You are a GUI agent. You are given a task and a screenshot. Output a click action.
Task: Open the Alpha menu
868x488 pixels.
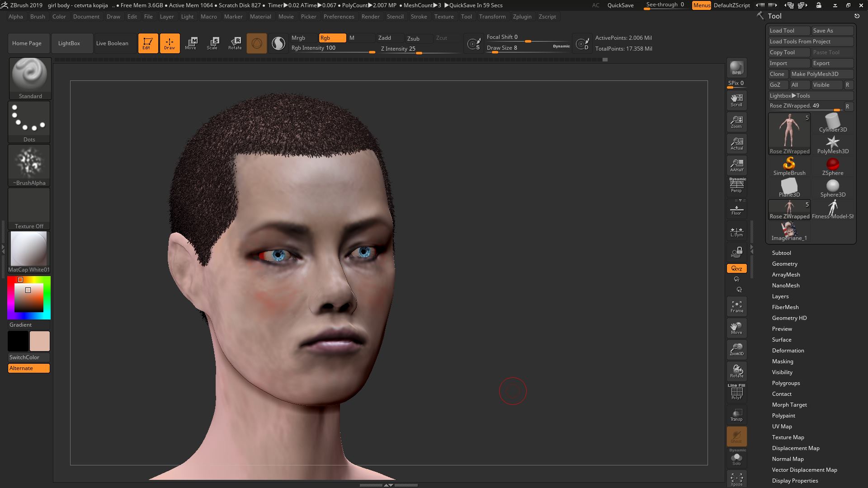(16, 17)
